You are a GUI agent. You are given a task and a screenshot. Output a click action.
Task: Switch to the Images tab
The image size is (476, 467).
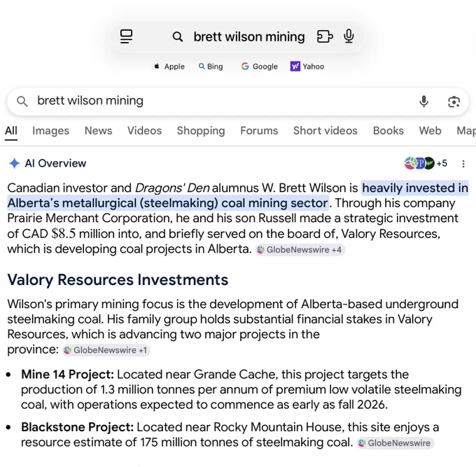50,130
